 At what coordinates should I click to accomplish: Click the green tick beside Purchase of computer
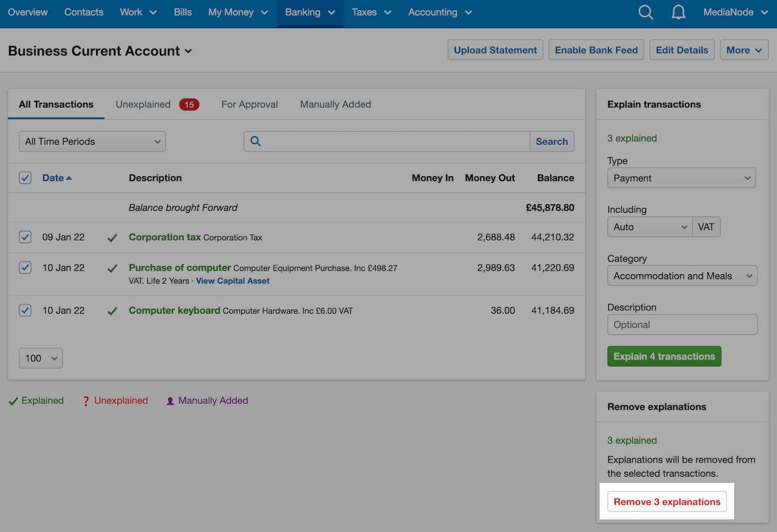pyautogui.click(x=112, y=268)
